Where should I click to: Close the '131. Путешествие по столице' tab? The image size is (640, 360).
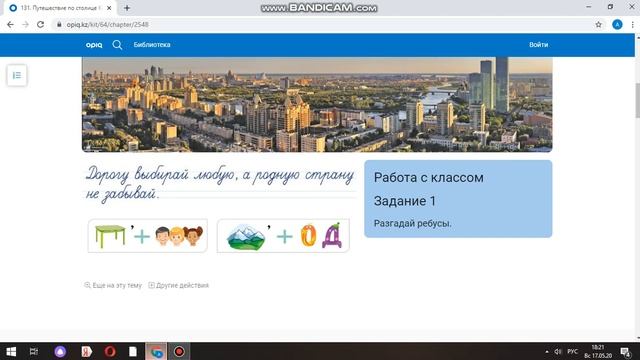(109, 8)
